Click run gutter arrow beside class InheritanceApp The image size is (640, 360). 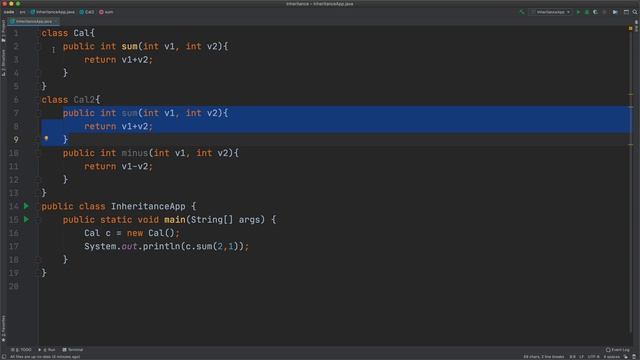[26, 206]
